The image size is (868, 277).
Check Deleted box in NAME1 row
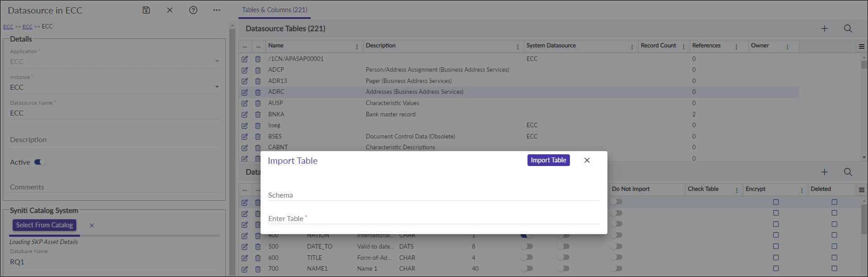834,268
